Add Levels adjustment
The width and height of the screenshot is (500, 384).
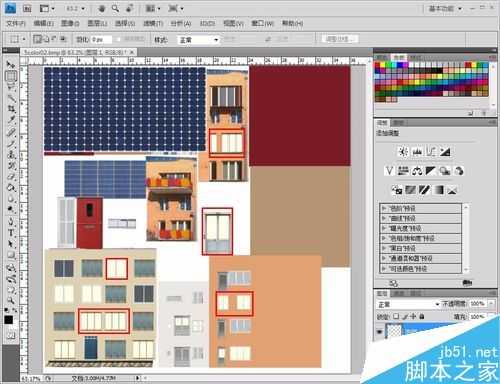(417, 152)
